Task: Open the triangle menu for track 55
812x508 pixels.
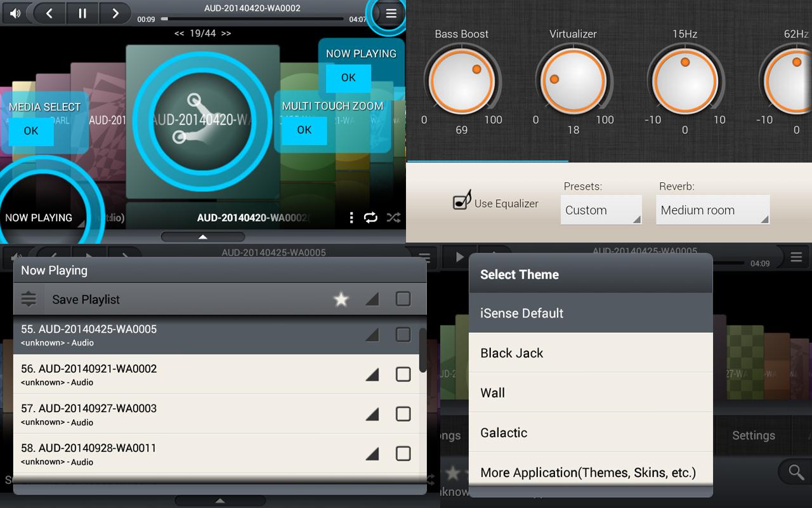Action: (372, 335)
